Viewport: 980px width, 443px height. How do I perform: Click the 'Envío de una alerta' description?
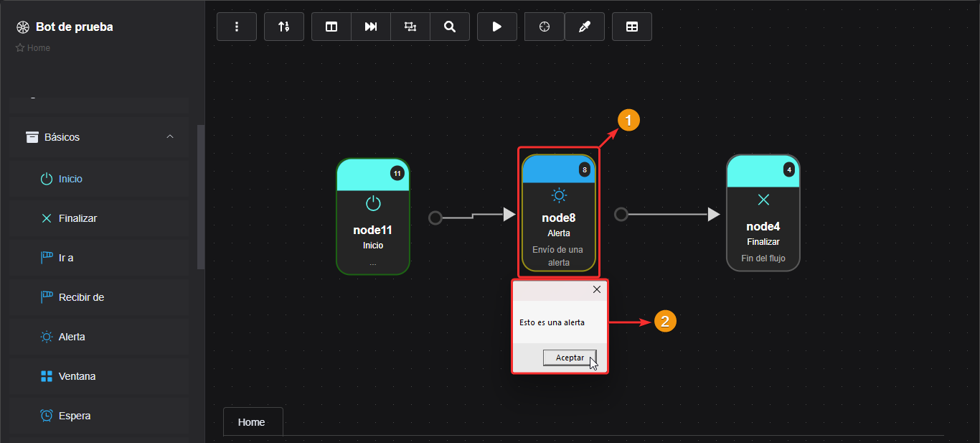(559, 256)
